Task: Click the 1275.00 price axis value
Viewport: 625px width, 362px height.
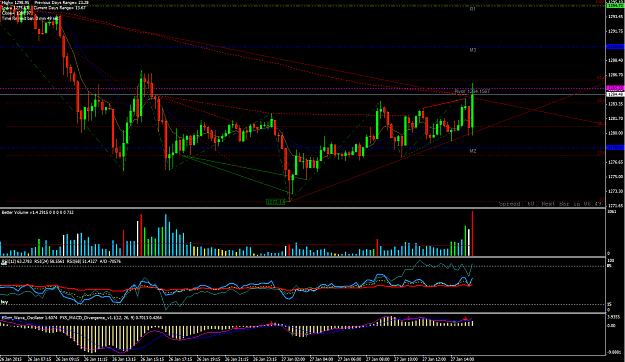Action: point(615,177)
